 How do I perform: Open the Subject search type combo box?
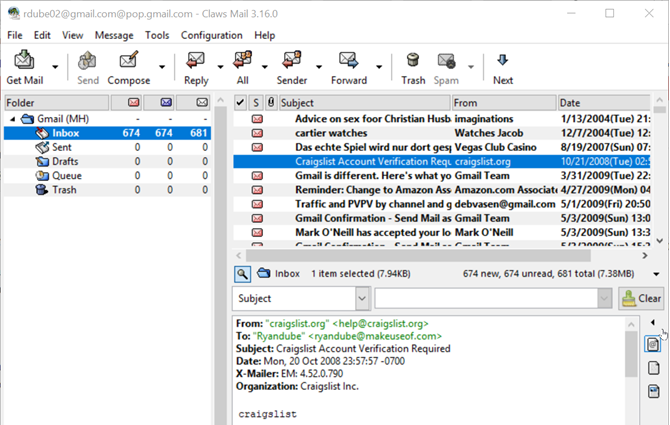[x=301, y=298]
